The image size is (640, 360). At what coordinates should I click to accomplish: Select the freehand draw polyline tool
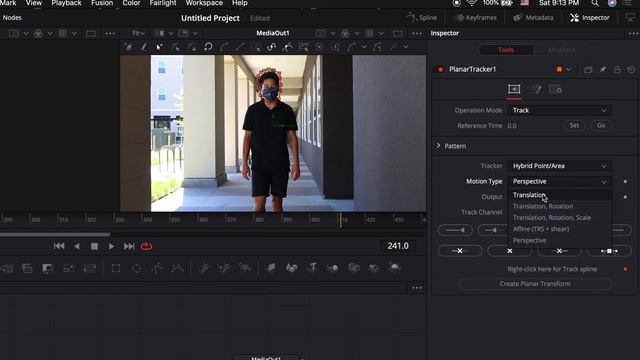144,47
